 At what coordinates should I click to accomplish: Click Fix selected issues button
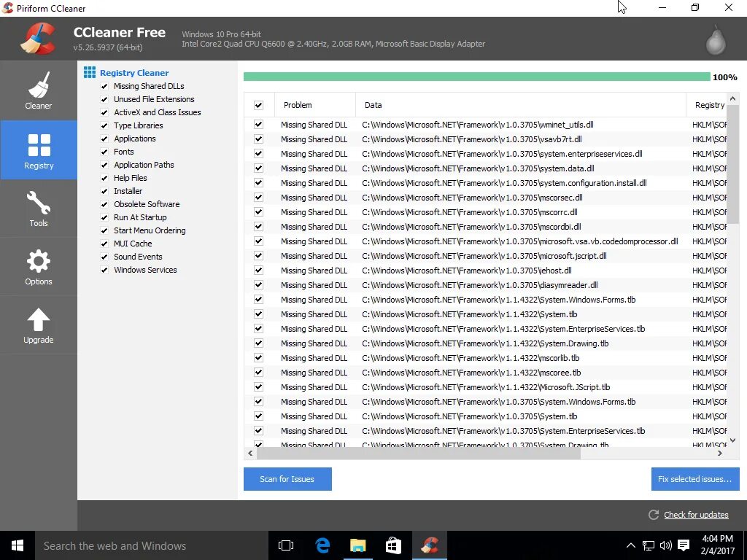pos(695,479)
